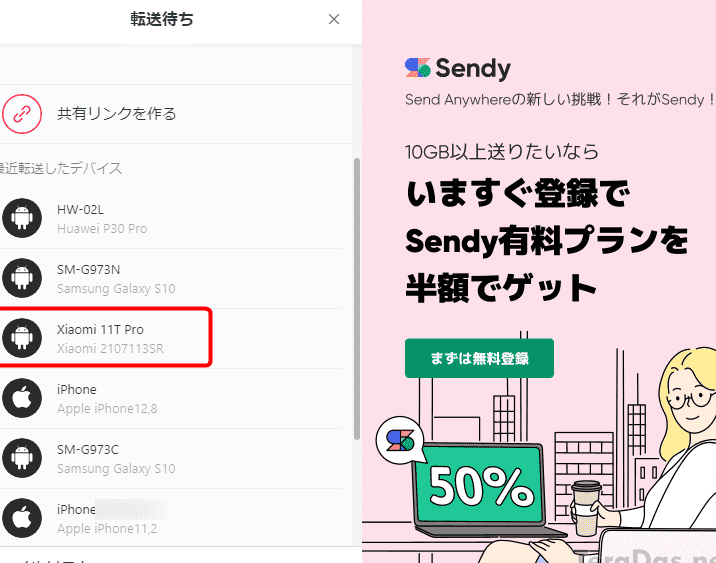This screenshot has height=563, width=716.
Task: Click Apple icon beside iPhone12,8 device
Action: click(x=21, y=398)
